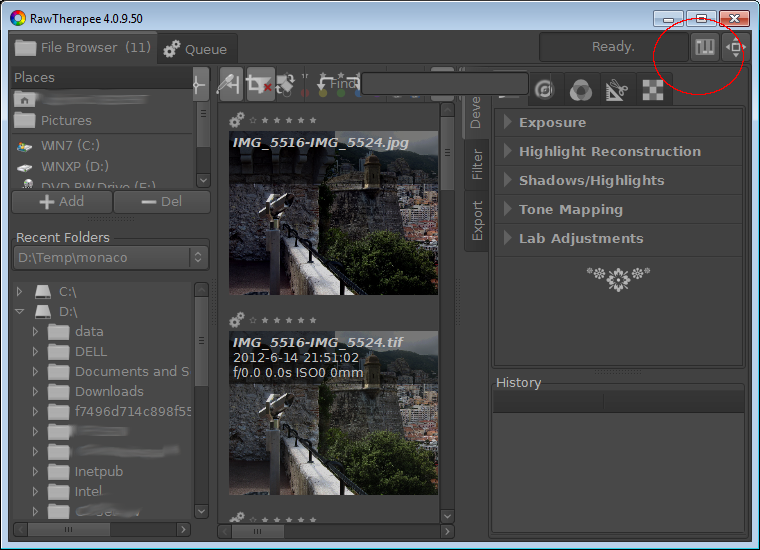Set first star rating on IMG_5516-IMG_5524.jpg

[265, 120]
